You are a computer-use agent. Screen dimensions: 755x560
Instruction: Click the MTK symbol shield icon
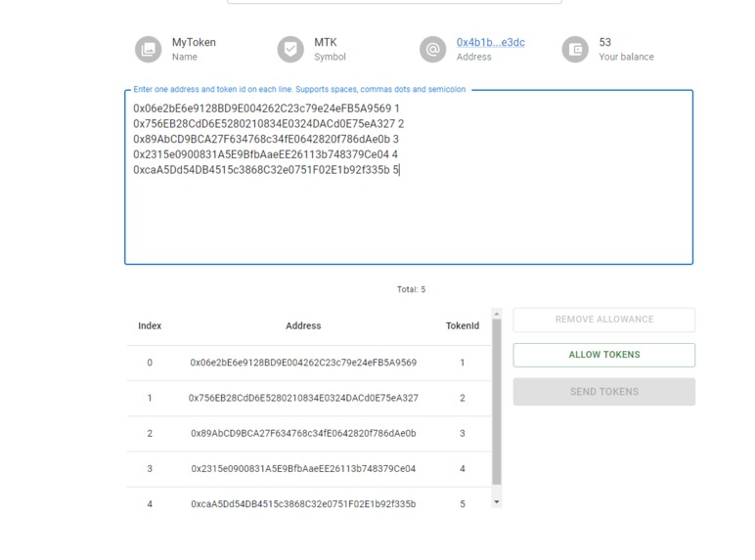(290, 49)
